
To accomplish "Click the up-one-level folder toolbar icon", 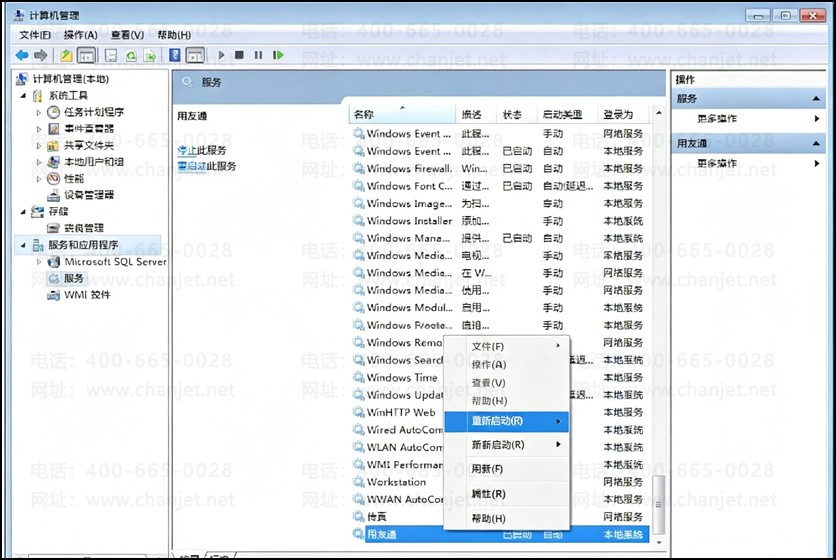I will (x=66, y=55).
